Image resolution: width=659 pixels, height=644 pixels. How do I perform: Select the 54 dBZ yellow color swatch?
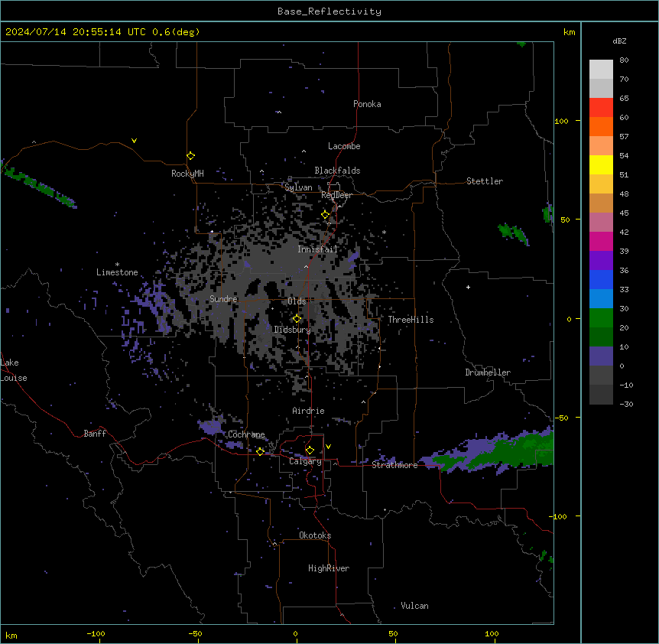pos(601,164)
